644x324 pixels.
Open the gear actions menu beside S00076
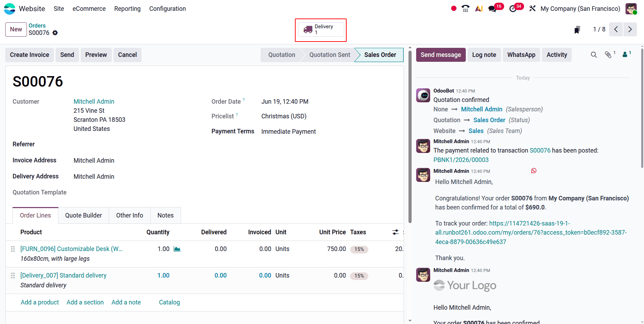coord(55,33)
